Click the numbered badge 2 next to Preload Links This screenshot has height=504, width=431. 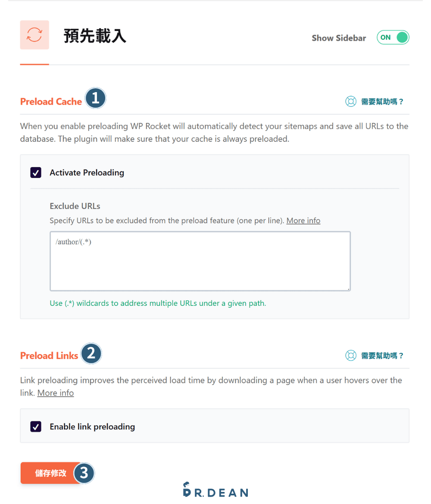(x=91, y=353)
